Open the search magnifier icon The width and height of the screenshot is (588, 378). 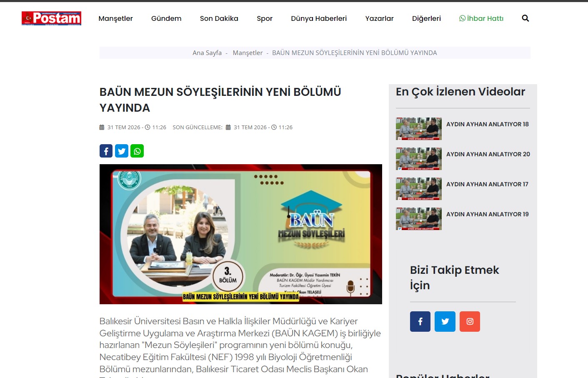tap(525, 18)
